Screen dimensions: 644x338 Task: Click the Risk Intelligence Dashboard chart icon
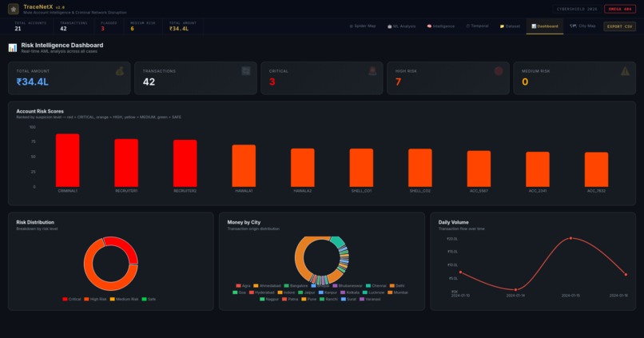coord(13,48)
